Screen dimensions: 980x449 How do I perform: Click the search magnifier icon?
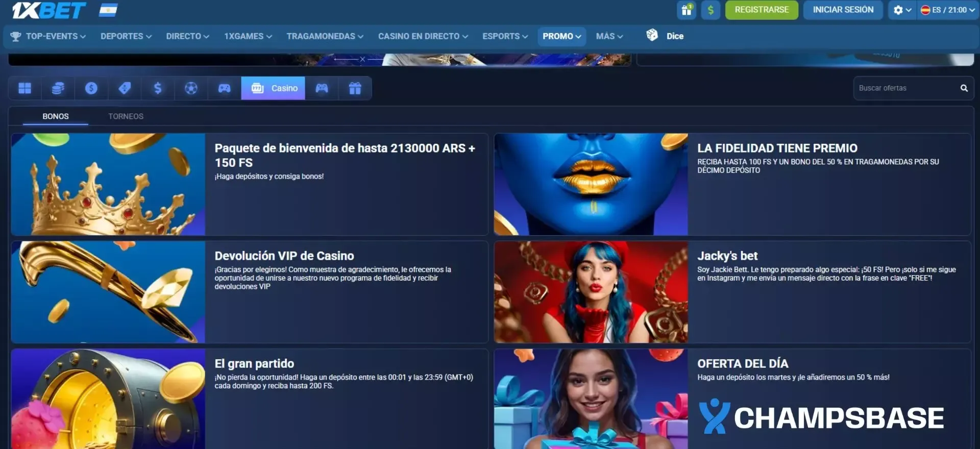964,88
